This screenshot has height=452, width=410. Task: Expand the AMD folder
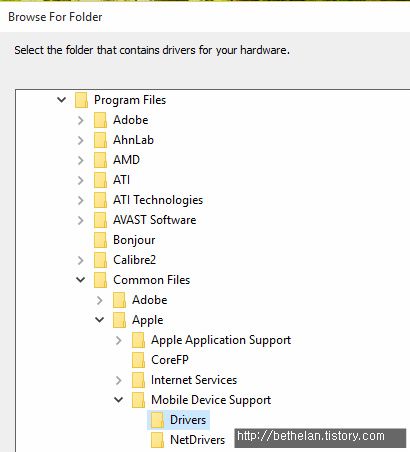(x=81, y=160)
